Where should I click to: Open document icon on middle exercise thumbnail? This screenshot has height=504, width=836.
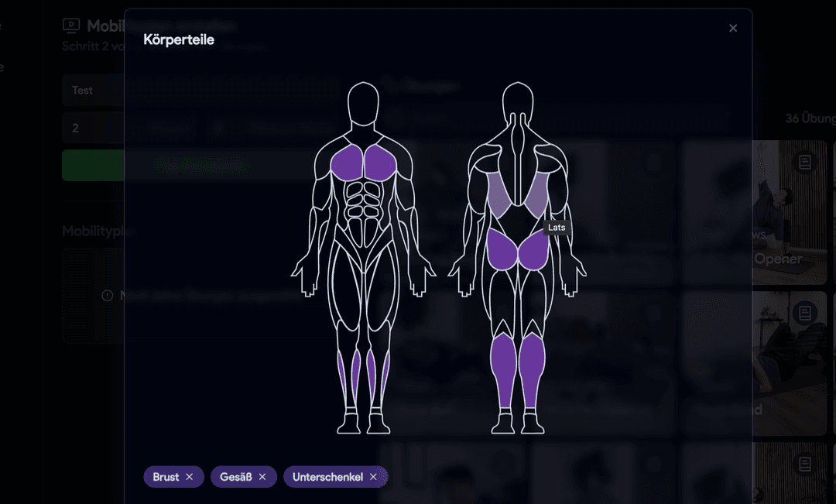click(x=805, y=313)
